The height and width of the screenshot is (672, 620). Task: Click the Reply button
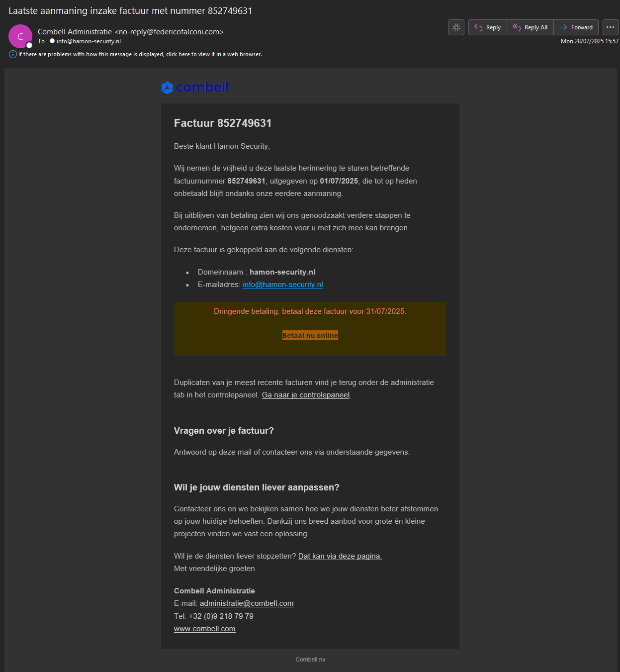tap(487, 27)
